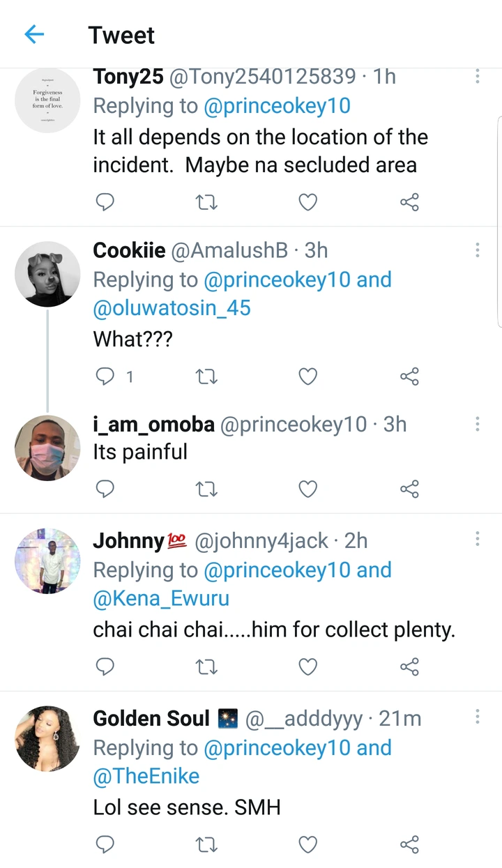Open the @TheEnike mention link
Viewport: 502px width, 868px height.
pyautogui.click(x=146, y=776)
